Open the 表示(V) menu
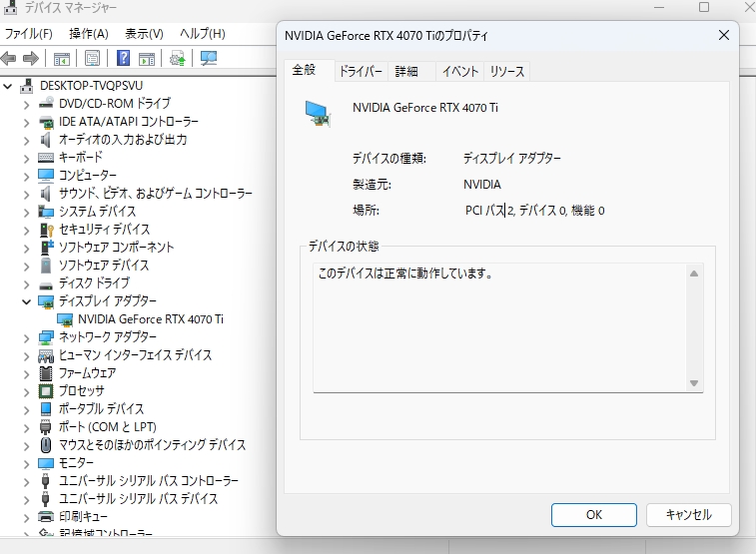This screenshot has width=756, height=554. coord(144,34)
